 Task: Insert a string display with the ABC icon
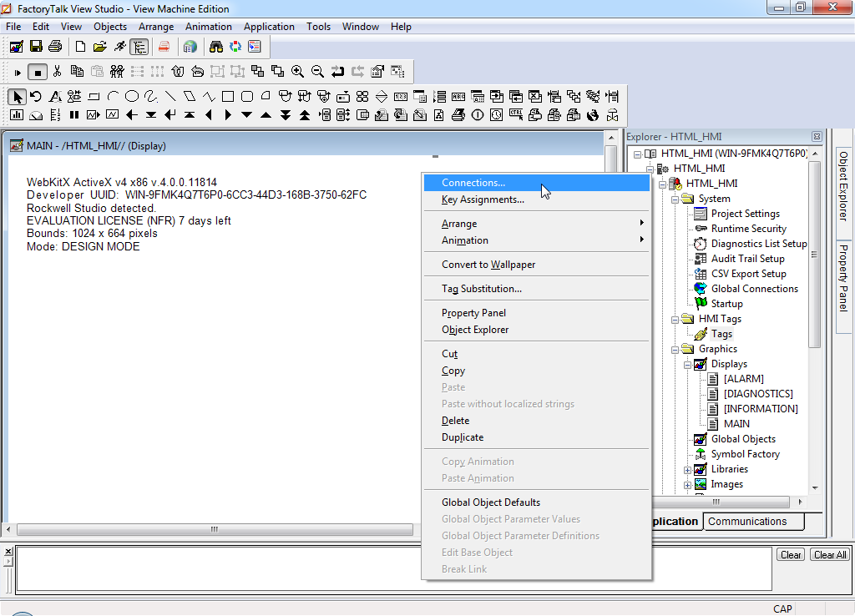458,97
